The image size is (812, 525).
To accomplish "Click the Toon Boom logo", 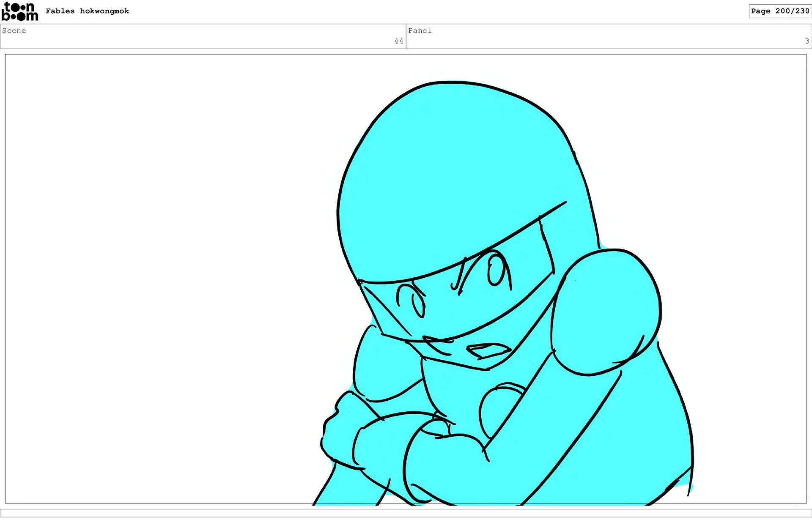I will coord(19,11).
